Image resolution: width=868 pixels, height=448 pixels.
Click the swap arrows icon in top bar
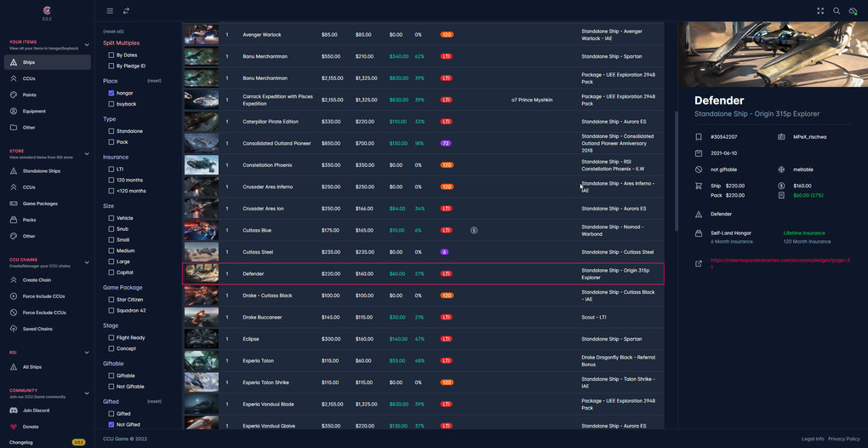pyautogui.click(x=126, y=11)
